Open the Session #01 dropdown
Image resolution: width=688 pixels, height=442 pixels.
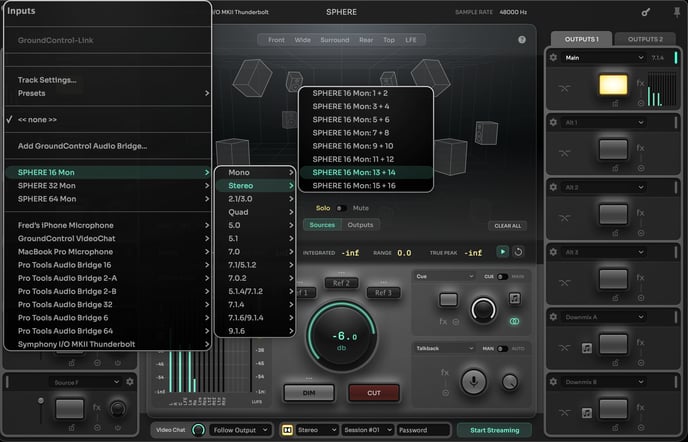point(366,430)
